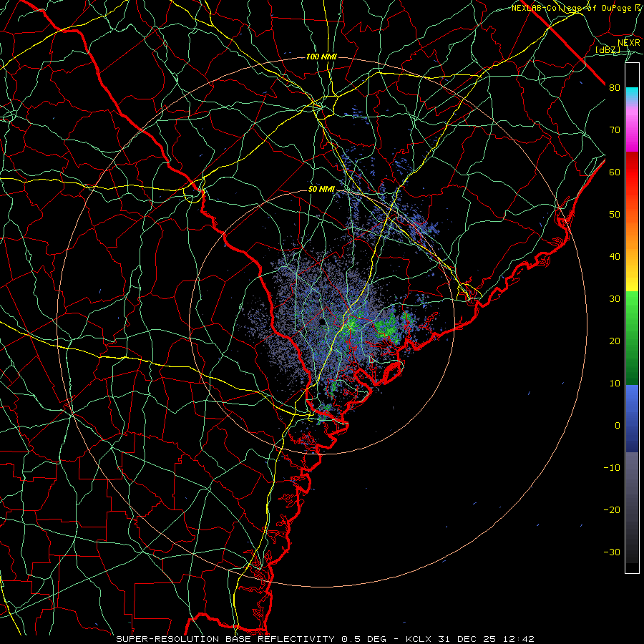Click the NEXR label above the color scale
Screen dimensions: 644x644
coord(628,43)
